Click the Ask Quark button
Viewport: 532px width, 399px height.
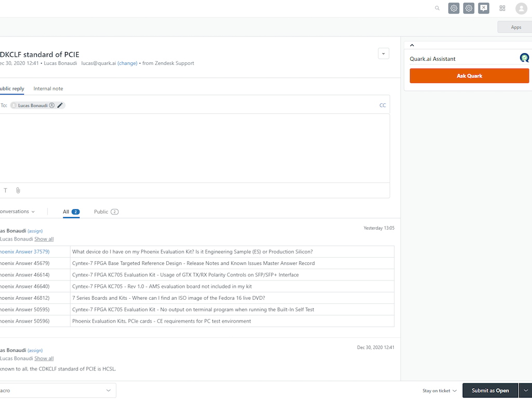click(469, 75)
